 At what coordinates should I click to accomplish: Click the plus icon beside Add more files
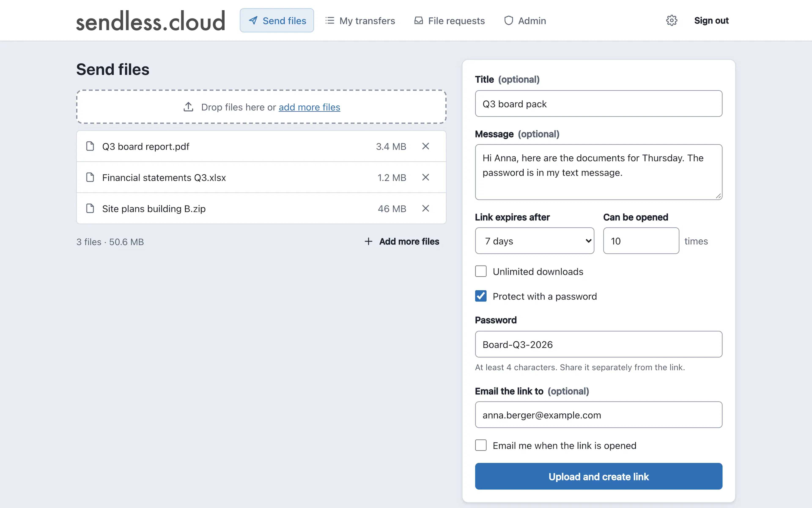pyautogui.click(x=368, y=241)
